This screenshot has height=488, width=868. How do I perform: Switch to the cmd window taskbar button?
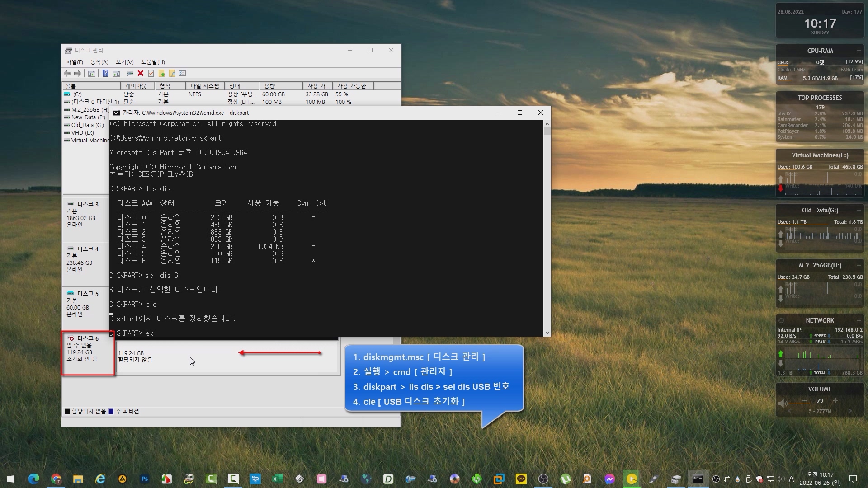[x=698, y=479]
